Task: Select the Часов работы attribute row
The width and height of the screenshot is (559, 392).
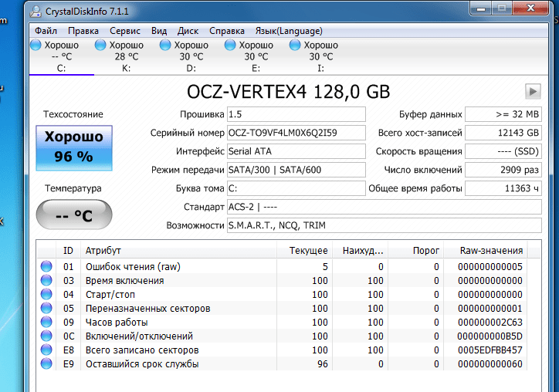Action: [116, 323]
